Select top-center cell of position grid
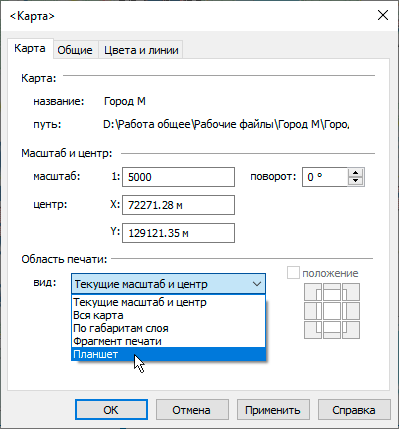This screenshot has height=429, width=399. click(x=332, y=292)
